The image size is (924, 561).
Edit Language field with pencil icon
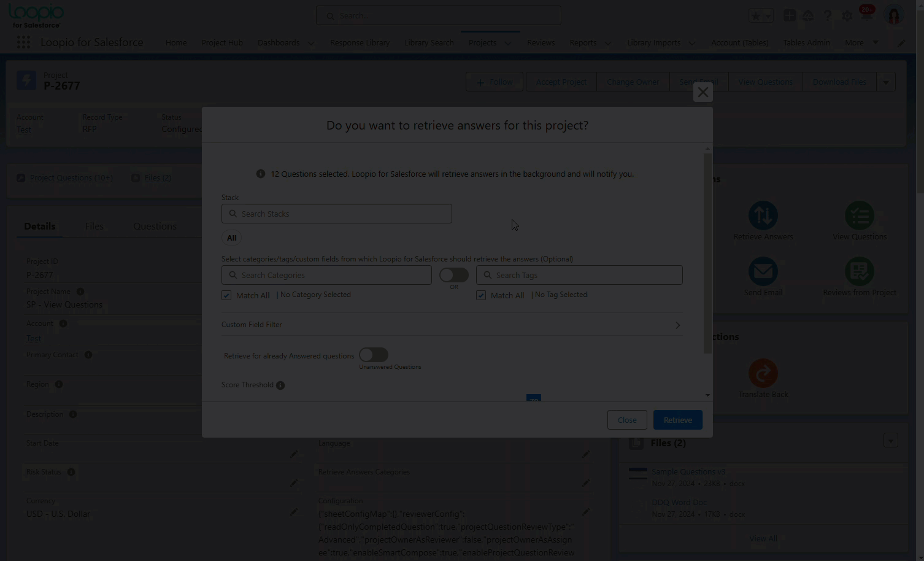coord(586,454)
